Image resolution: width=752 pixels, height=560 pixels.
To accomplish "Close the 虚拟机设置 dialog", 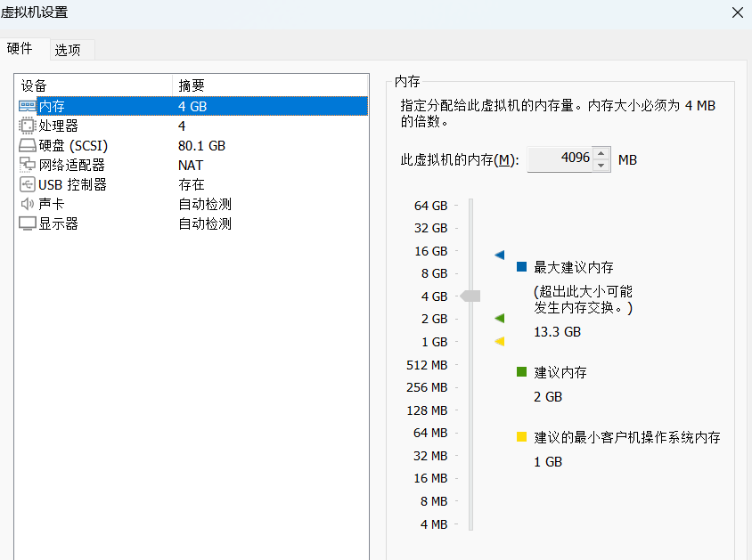I will 738,12.
